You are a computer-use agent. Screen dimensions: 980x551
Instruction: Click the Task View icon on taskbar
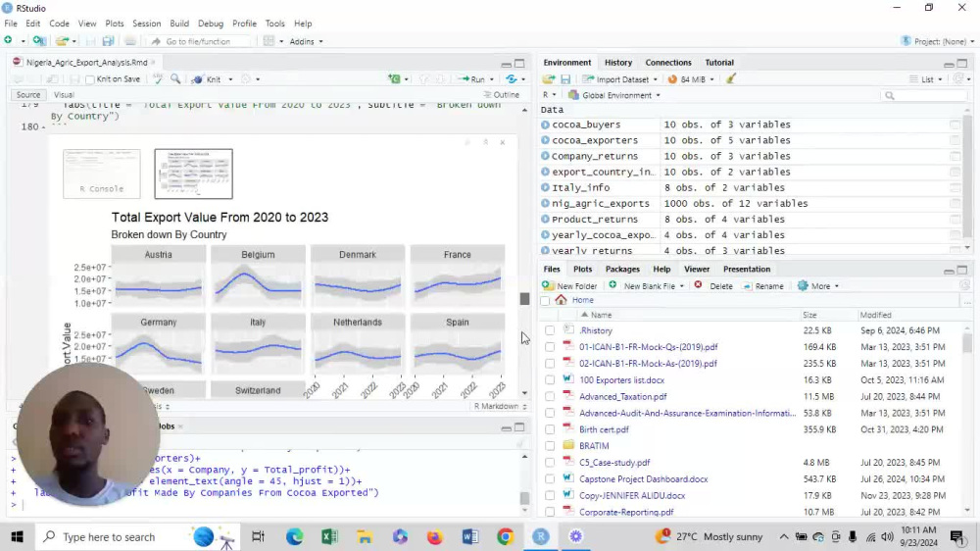click(x=258, y=536)
